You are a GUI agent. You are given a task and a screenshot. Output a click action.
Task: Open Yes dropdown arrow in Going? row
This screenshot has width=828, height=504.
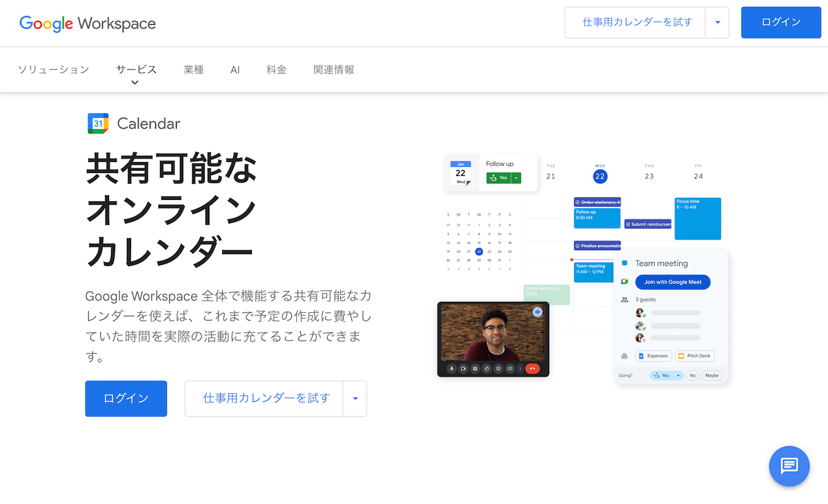click(x=678, y=376)
